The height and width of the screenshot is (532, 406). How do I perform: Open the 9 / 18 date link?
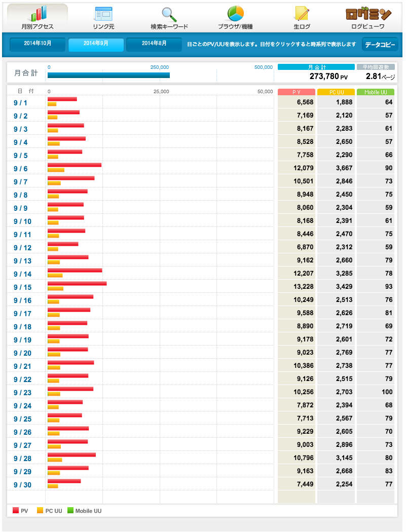click(22, 327)
